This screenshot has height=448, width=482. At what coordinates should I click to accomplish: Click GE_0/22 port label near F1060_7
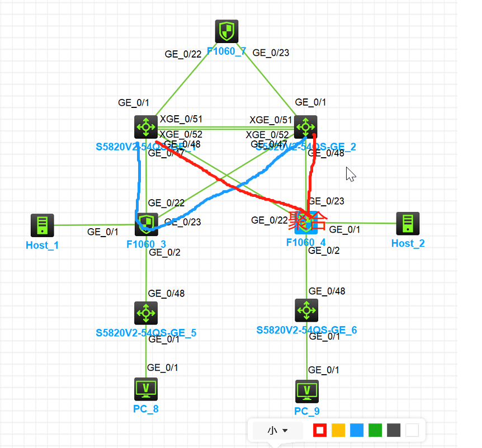pos(183,54)
